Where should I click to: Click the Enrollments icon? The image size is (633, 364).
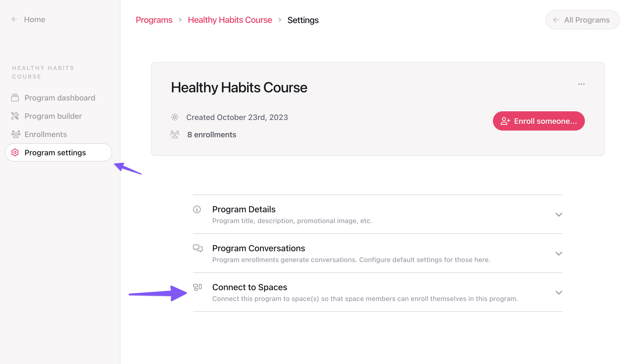[15, 134]
